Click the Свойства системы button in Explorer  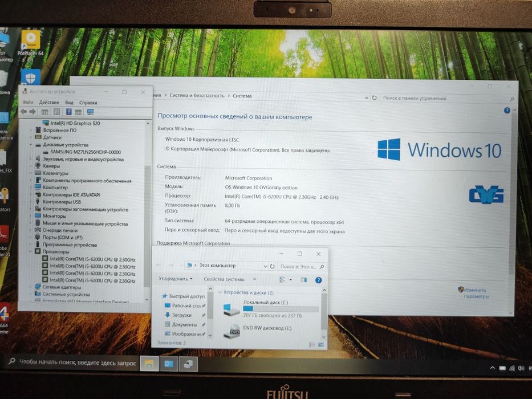[x=224, y=279]
